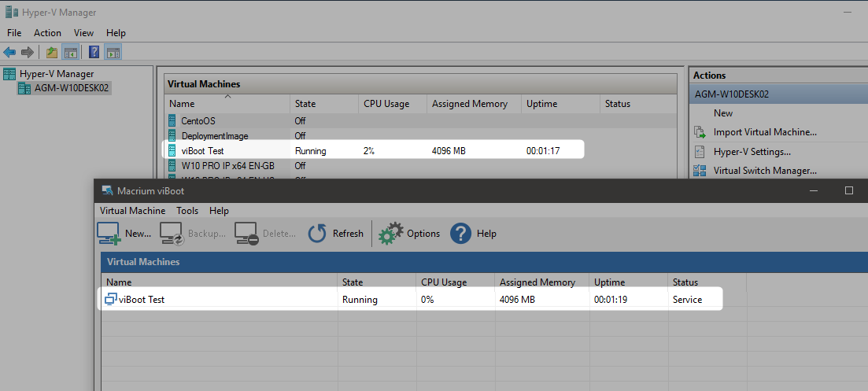This screenshot has width=868, height=391.
Task: Open the File menu in Hyper-V Manager
Action: tap(14, 32)
